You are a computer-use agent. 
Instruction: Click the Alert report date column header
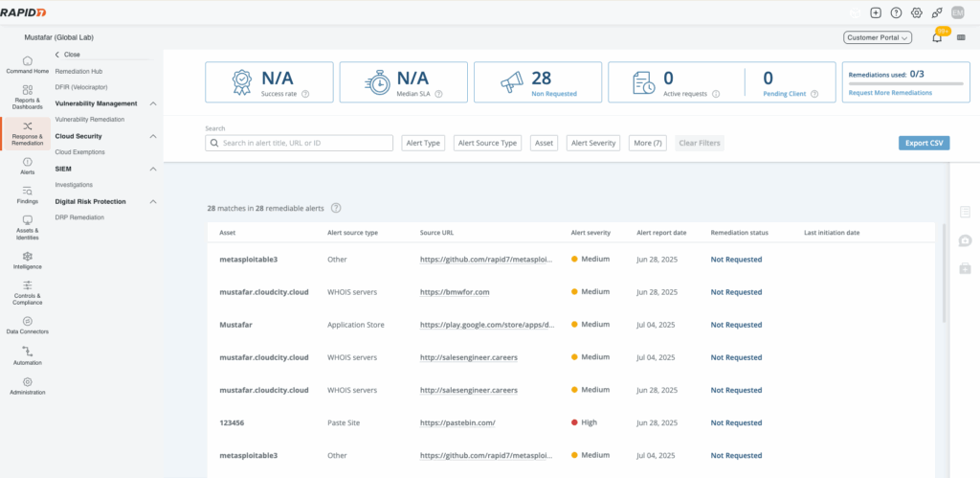click(661, 233)
